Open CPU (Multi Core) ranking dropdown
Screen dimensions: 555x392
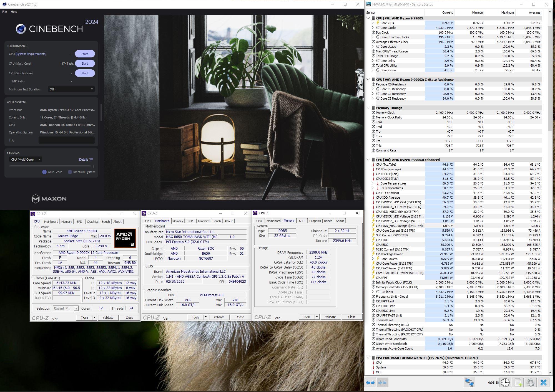(x=26, y=160)
